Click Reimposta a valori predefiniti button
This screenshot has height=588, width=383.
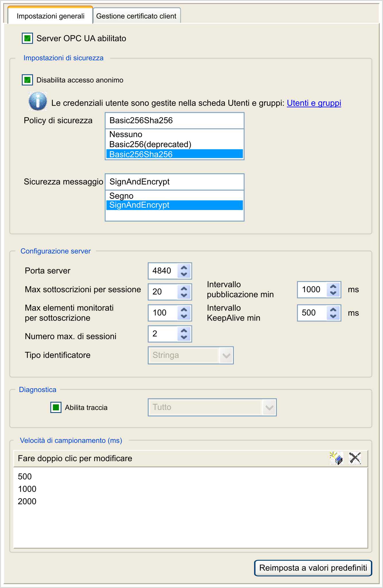pos(313,568)
